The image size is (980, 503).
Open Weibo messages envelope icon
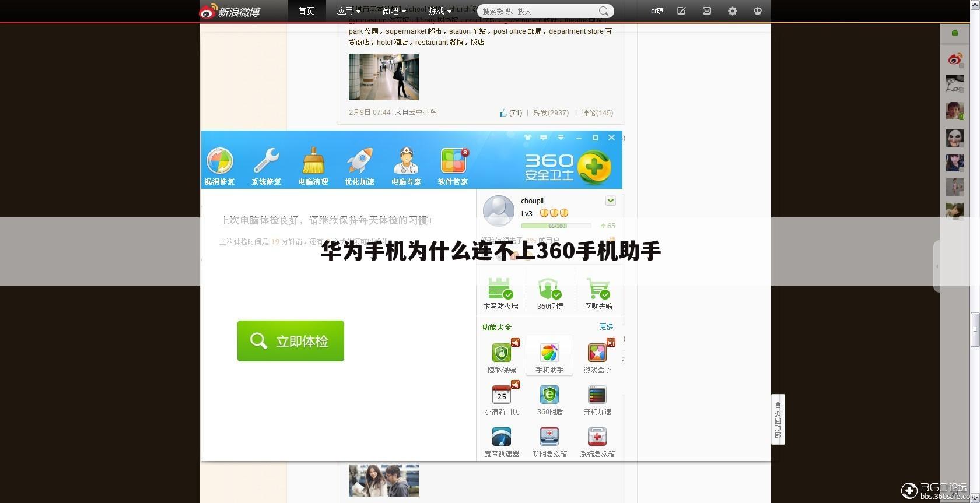[707, 11]
